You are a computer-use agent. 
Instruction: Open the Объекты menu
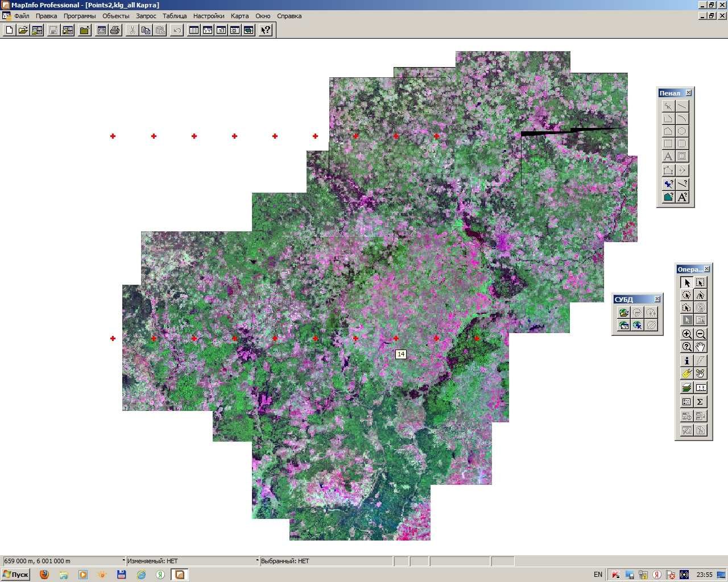click(x=115, y=16)
